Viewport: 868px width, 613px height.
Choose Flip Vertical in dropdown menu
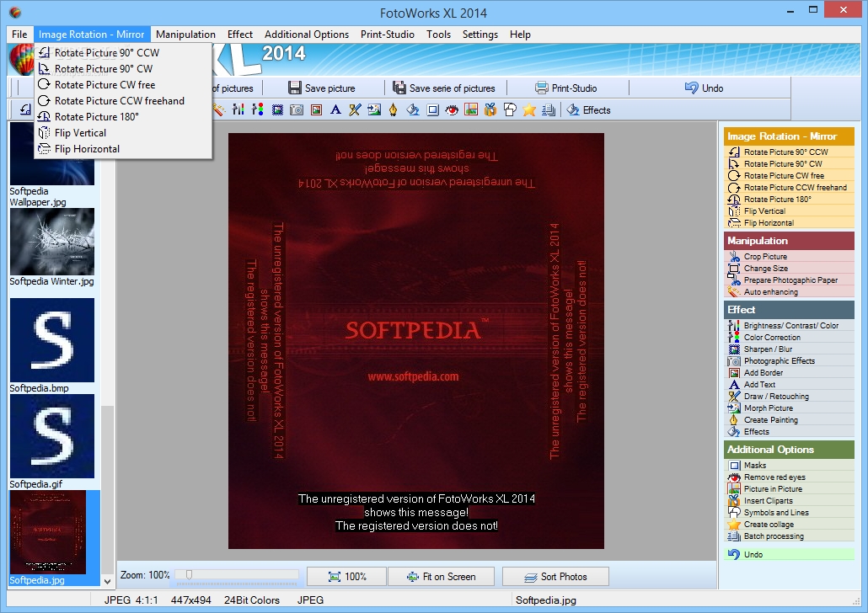[123, 133]
